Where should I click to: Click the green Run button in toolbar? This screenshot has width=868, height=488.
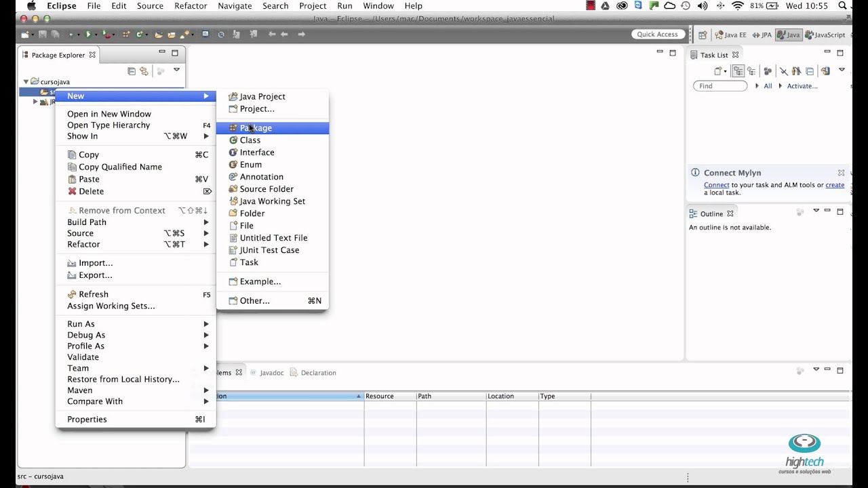88,34
